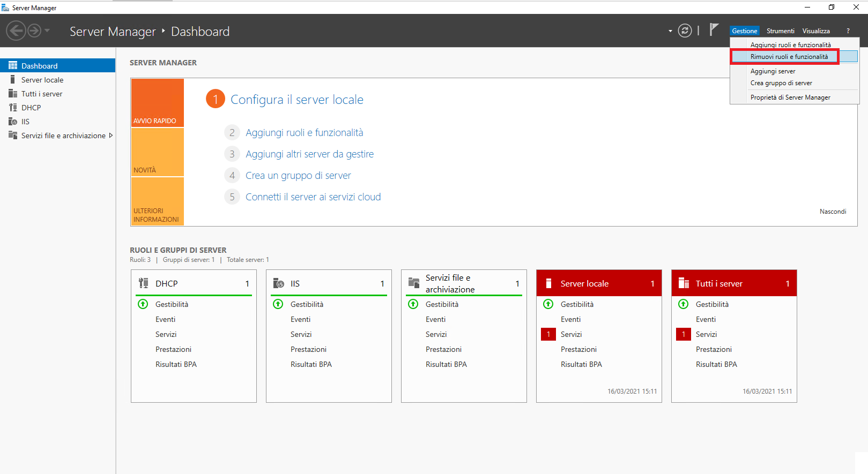The height and width of the screenshot is (474, 868).
Task: Click the Tutti i server tile icon
Action: click(684, 283)
